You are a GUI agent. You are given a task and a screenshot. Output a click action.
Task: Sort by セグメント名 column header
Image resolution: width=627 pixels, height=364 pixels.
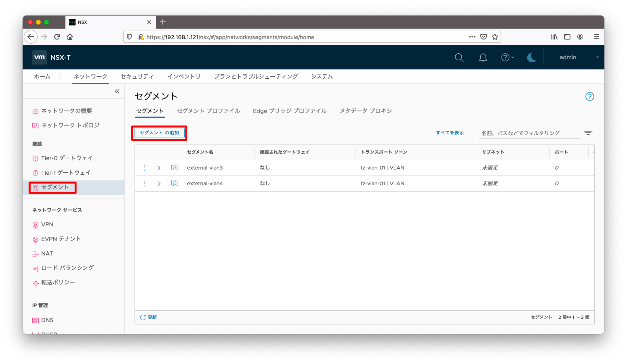(200, 152)
